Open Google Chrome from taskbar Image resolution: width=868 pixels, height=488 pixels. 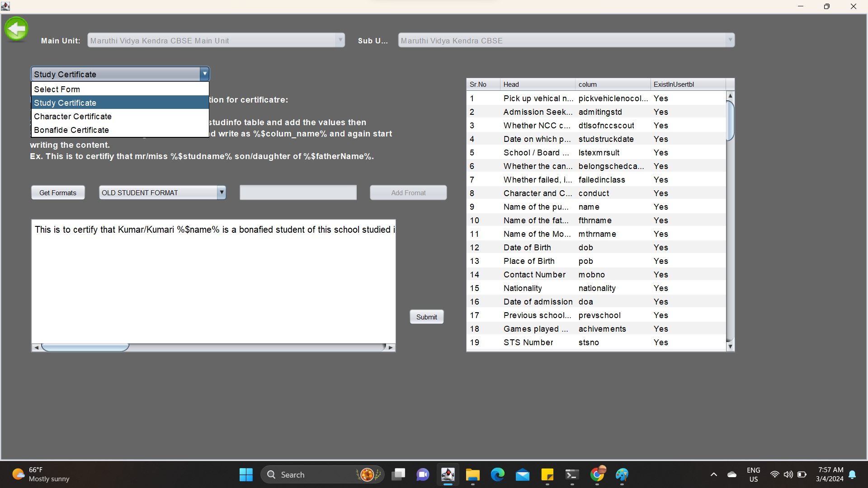pos(597,474)
